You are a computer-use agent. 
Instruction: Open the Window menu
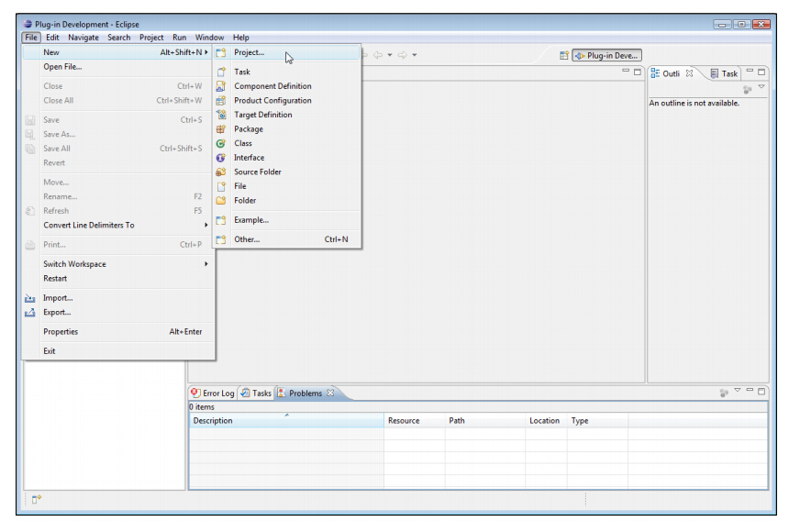209,38
